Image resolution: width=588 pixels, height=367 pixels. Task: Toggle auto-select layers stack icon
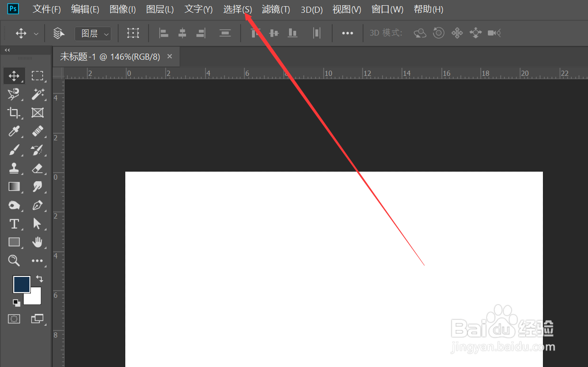click(x=58, y=33)
